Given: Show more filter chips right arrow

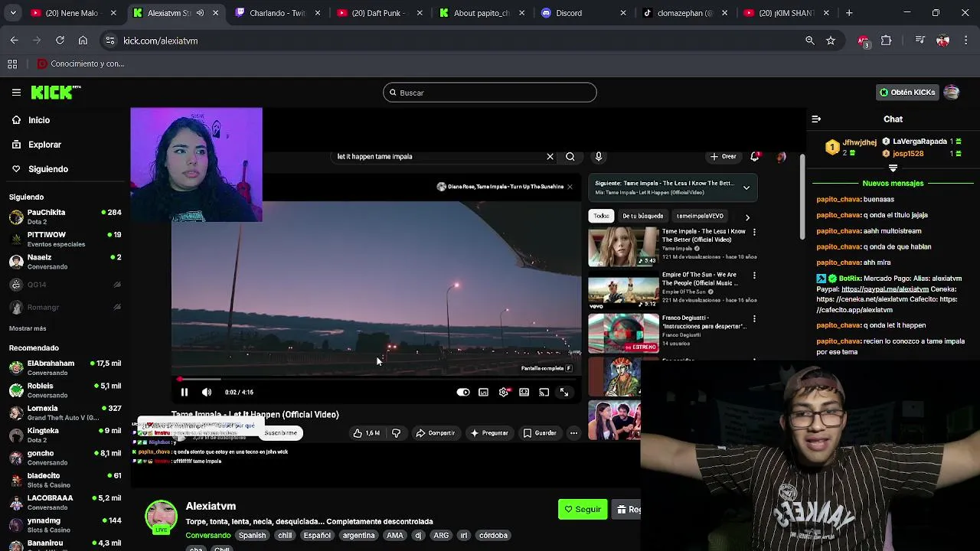Looking at the screenshot, I should coord(747,217).
